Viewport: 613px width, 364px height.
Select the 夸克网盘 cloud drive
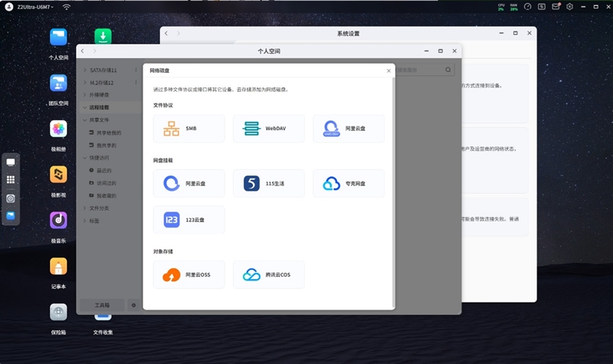[349, 183]
